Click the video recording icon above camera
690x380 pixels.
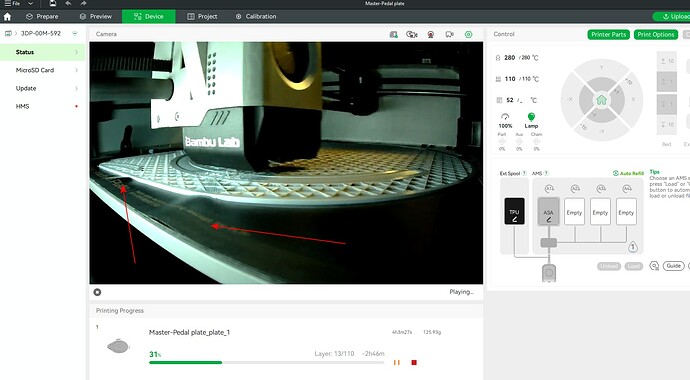pos(431,34)
